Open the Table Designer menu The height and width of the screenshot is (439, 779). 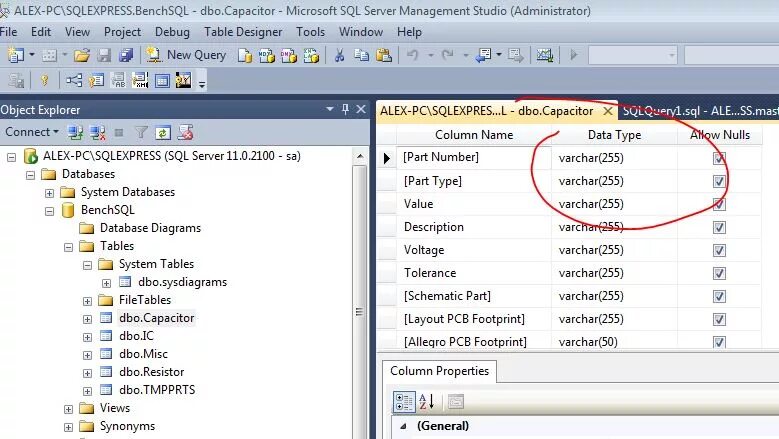point(243,32)
